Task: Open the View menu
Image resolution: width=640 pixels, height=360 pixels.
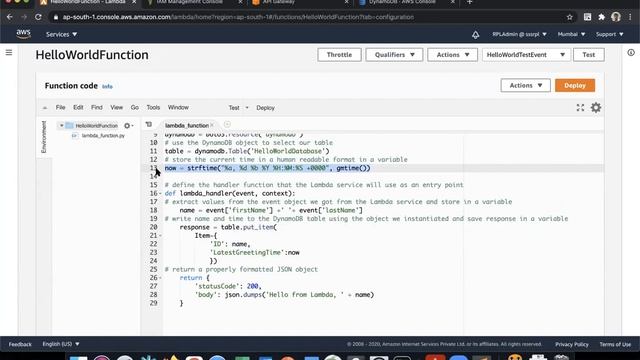Action: [x=116, y=107]
